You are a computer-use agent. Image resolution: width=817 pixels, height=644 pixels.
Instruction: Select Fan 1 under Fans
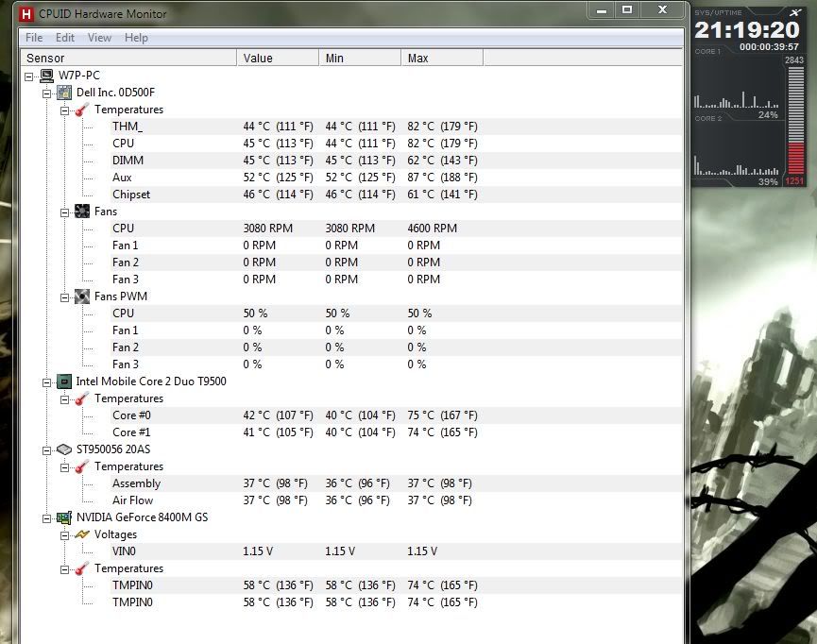click(x=396, y=246)
